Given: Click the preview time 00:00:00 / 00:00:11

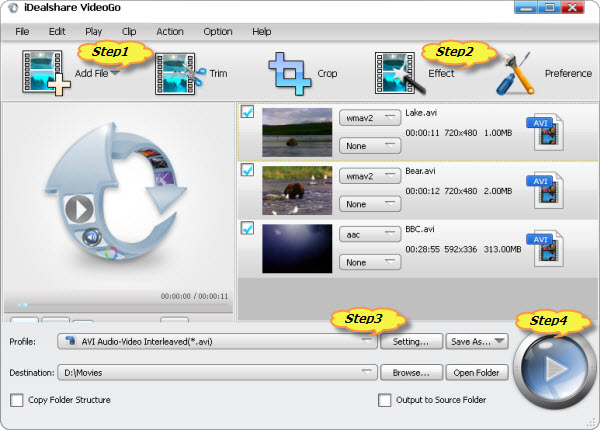Looking at the screenshot, I should 194,296.
